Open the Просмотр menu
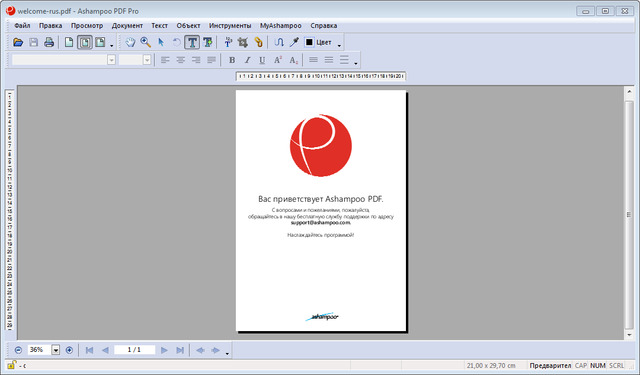This screenshot has height=375, width=640. pos(87,26)
